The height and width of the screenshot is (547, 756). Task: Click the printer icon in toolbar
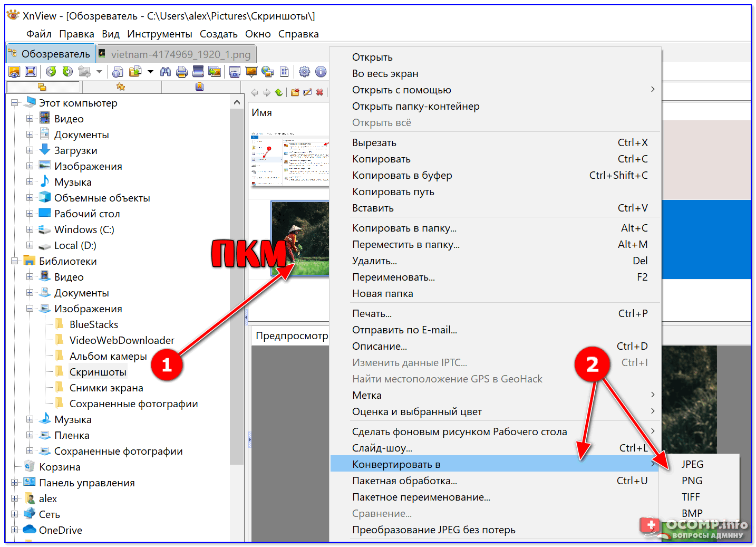coord(182,72)
